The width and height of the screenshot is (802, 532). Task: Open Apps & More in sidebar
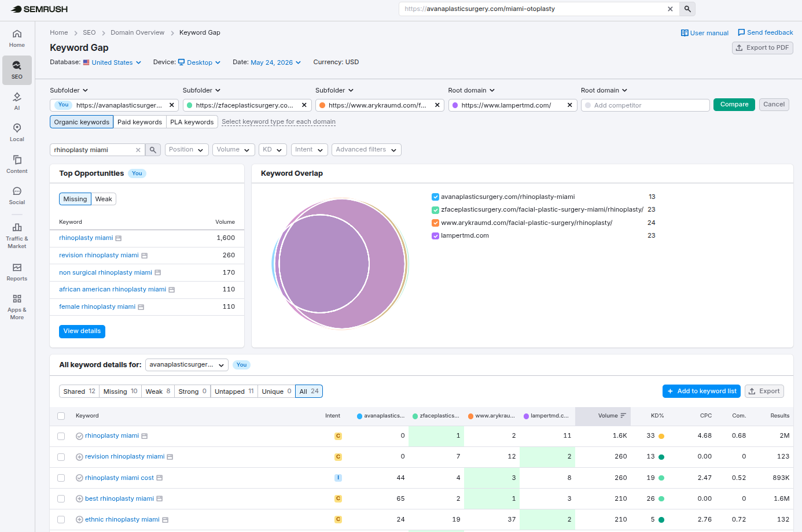pyautogui.click(x=17, y=306)
